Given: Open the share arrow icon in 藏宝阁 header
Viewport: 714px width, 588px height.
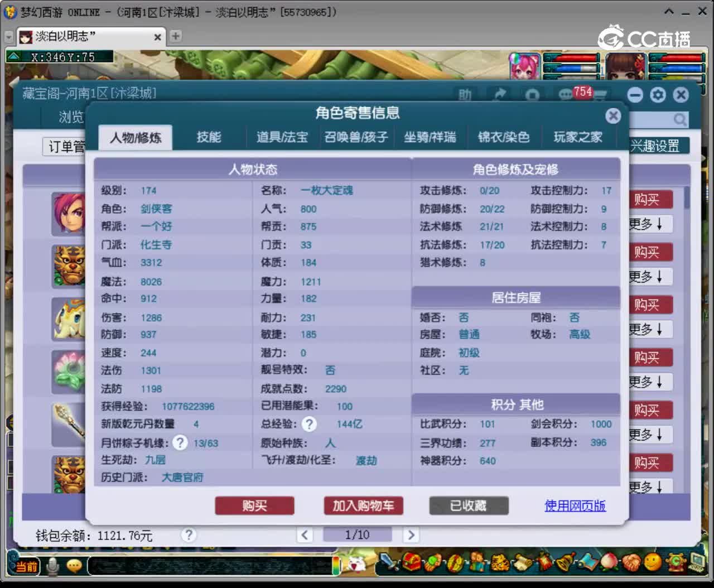Looking at the screenshot, I should point(500,95).
